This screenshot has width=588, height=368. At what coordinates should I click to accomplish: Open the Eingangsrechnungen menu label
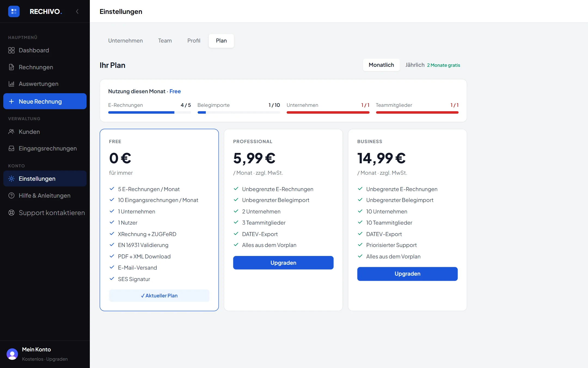click(48, 148)
